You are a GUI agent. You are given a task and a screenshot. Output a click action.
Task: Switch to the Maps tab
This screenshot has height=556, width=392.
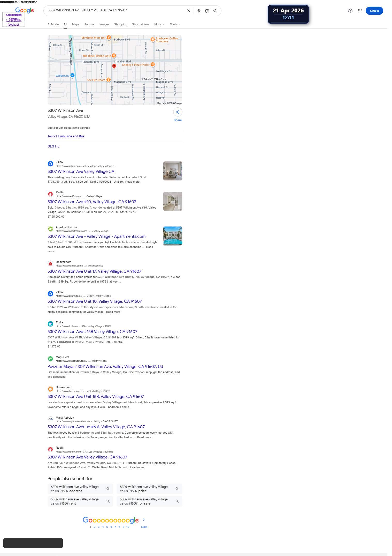click(76, 24)
